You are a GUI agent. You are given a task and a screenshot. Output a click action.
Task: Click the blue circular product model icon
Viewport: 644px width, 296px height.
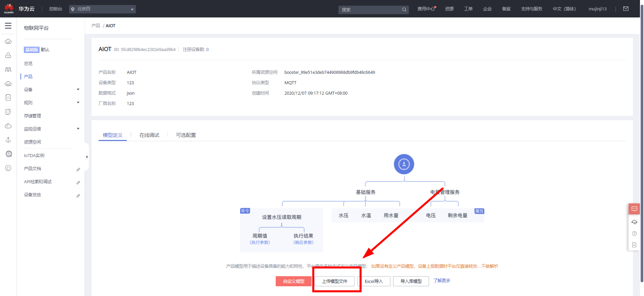(404, 164)
